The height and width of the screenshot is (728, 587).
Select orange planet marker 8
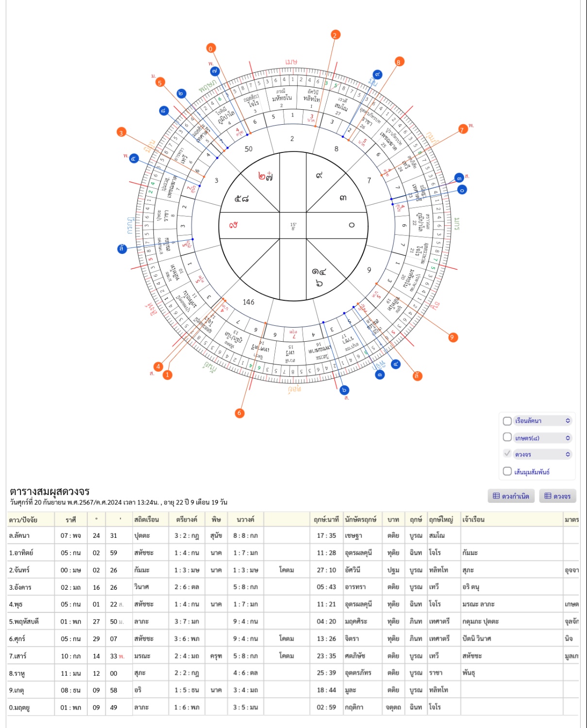(399, 62)
